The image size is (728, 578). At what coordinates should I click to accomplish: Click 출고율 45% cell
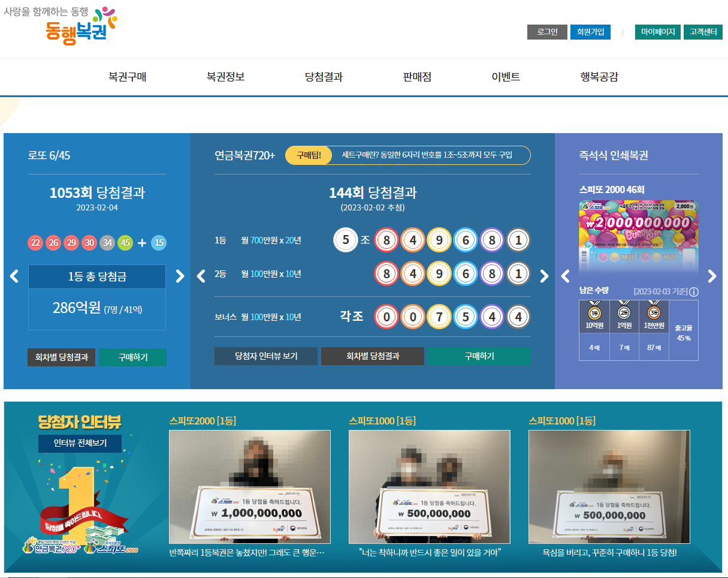[x=684, y=330]
